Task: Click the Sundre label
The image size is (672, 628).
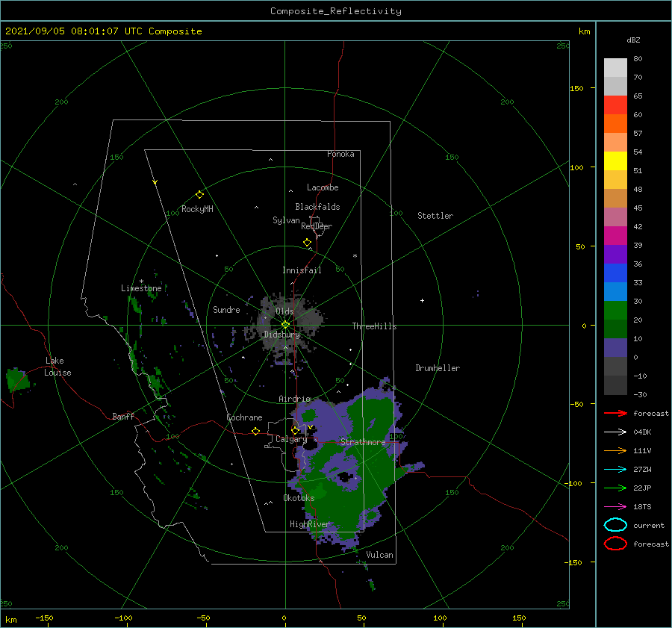Action: pos(226,309)
